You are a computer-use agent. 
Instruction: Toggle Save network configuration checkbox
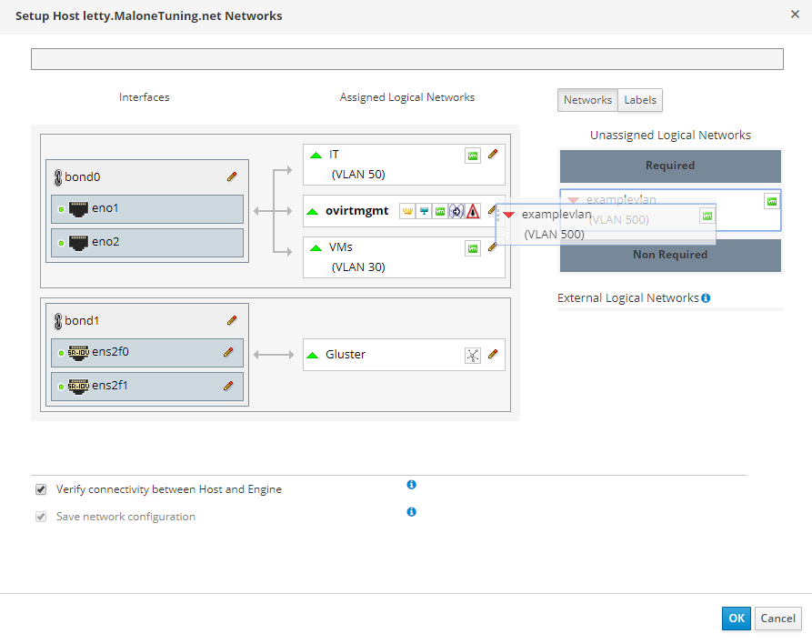[x=40, y=517]
